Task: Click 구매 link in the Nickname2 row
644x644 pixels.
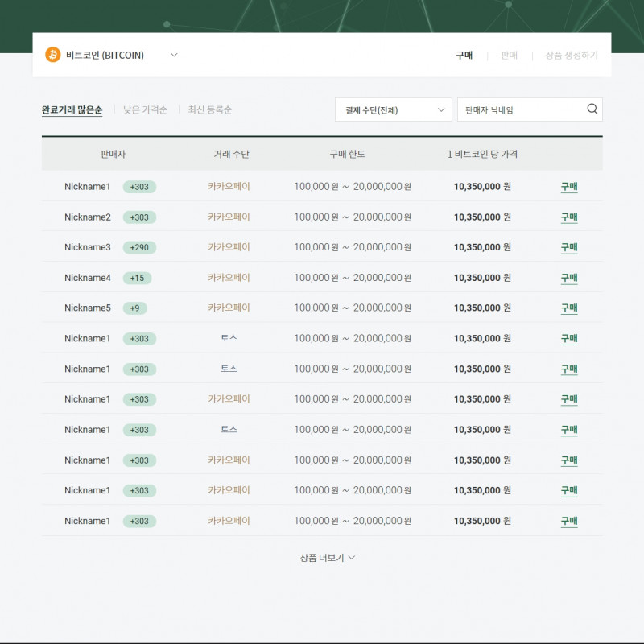Action: click(x=569, y=217)
